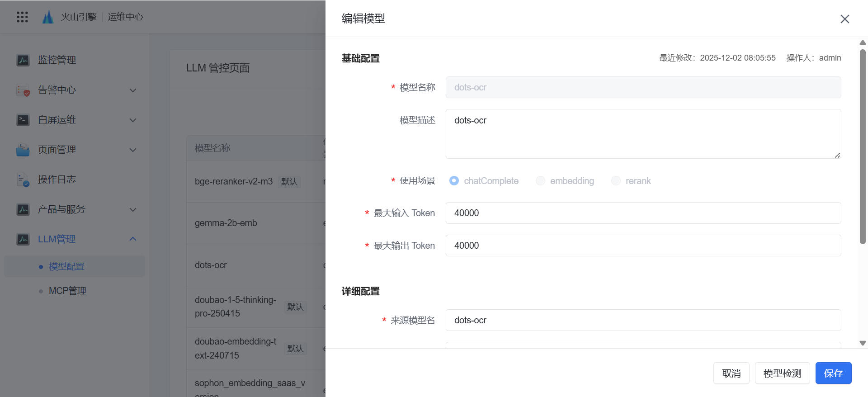Expand the 页面管理 menu chevron
The width and height of the screenshot is (868, 397).
(133, 150)
